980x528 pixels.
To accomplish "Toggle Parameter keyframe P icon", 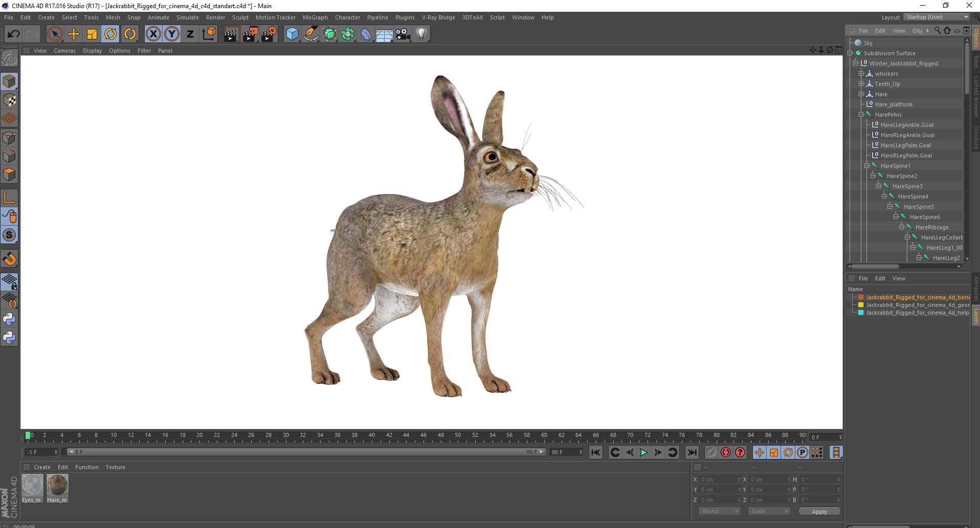I will (x=803, y=452).
